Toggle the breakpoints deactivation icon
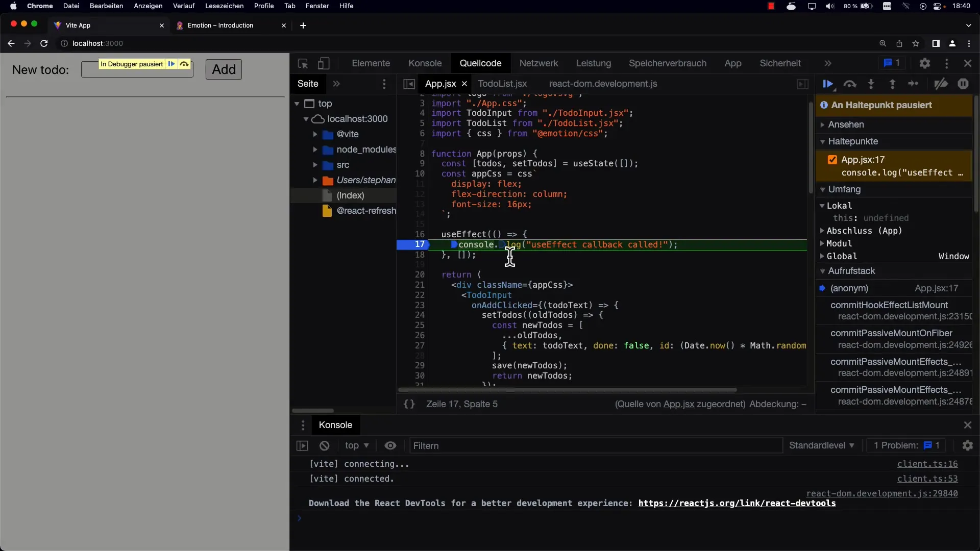 pos(941,84)
